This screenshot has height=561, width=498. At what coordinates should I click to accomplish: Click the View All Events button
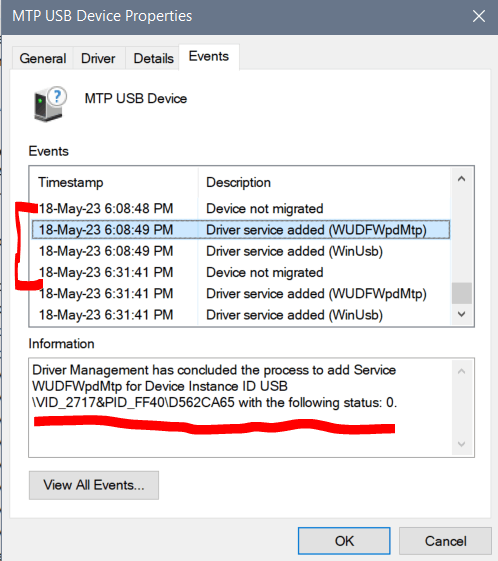[x=94, y=485]
